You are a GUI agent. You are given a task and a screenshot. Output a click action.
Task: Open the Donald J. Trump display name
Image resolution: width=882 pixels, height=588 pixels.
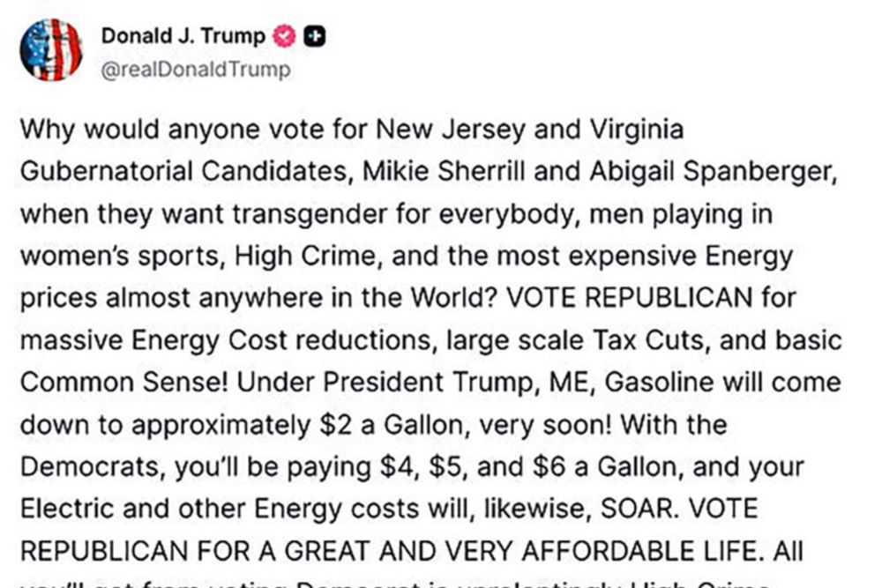click(183, 36)
